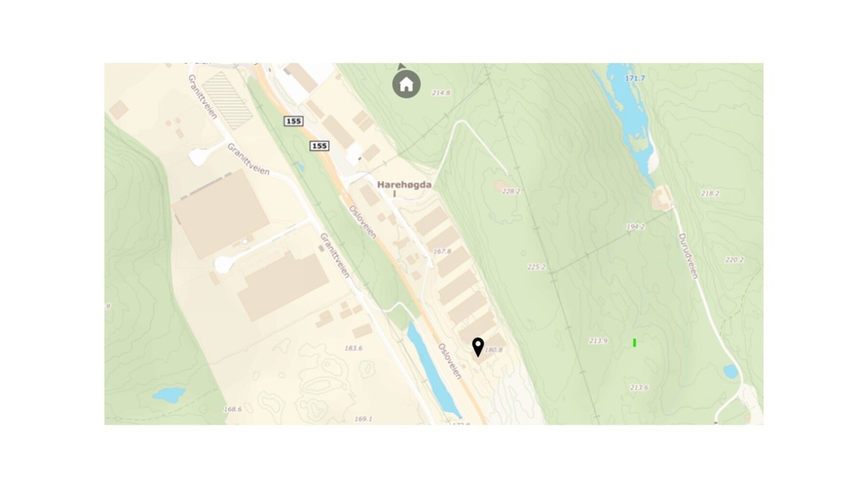Click the 225.2 elevation label
Image resolution: width=868 pixels, height=488 pixels.
tap(536, 267)
